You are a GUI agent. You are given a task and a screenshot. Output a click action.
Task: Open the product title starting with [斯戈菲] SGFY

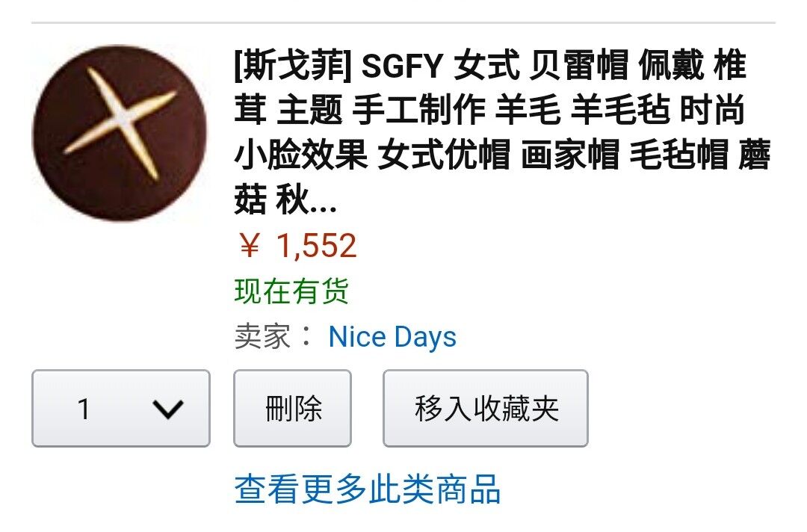pyautogui.click(x=502, y=133)
